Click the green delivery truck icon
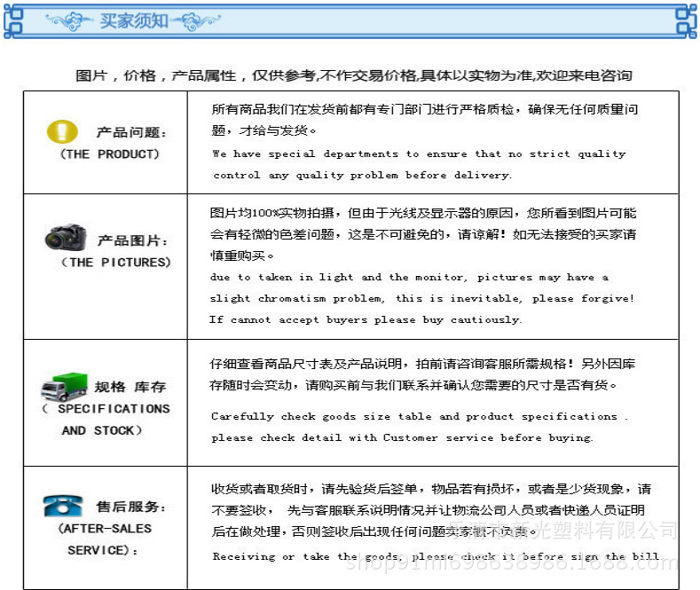700x590 pixels. click(x=64, y=387)
